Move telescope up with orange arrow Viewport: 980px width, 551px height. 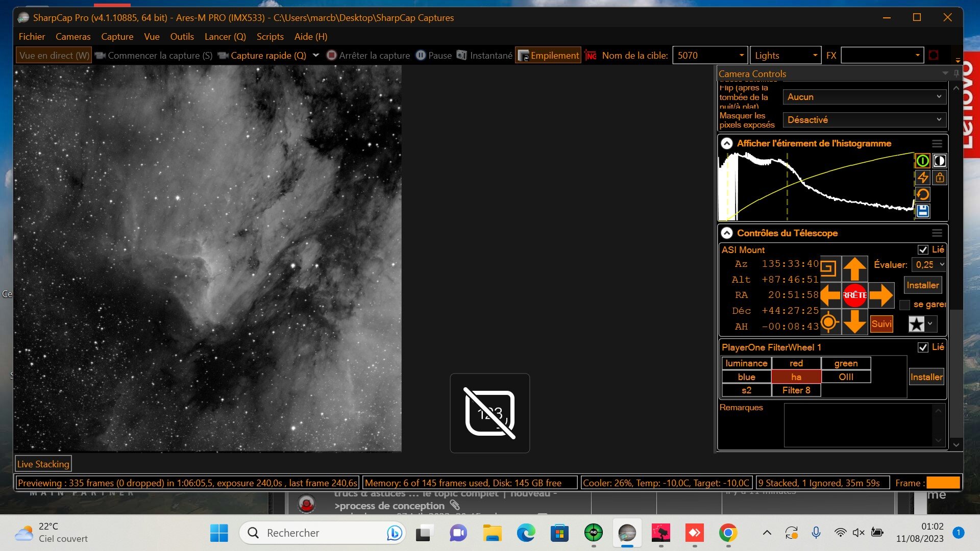click(x=854, y=269)
